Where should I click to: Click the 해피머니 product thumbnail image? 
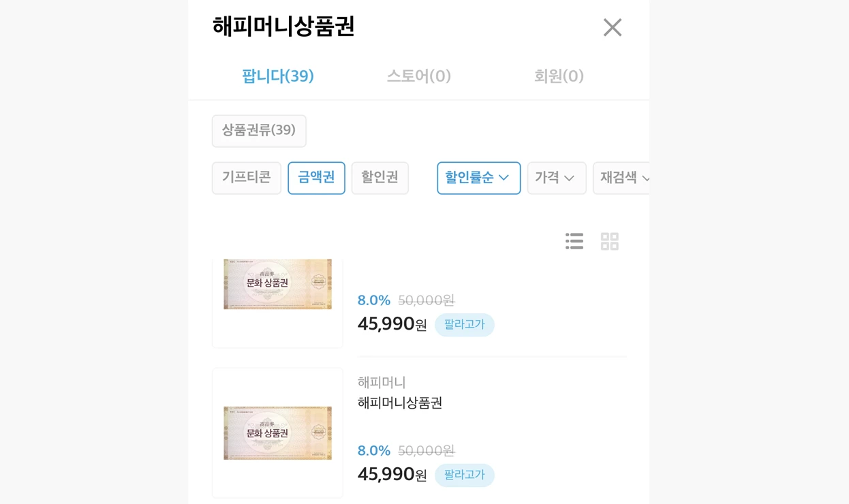(277, 432)
